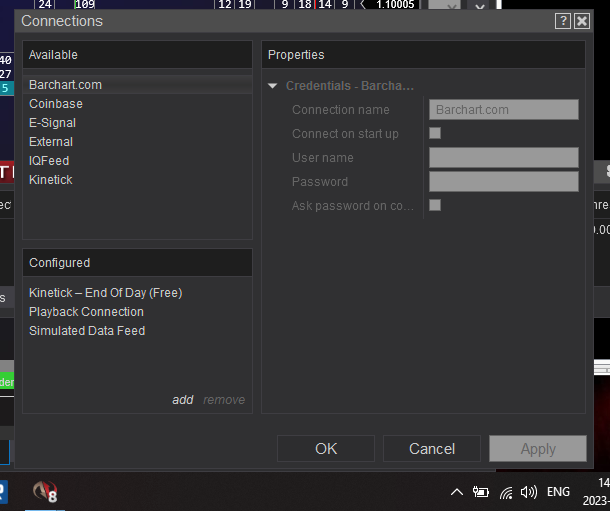This screenshot has width=610, height=511.
Task: Collapse the Credentials section triangle
Action: [x=273, y=86]
